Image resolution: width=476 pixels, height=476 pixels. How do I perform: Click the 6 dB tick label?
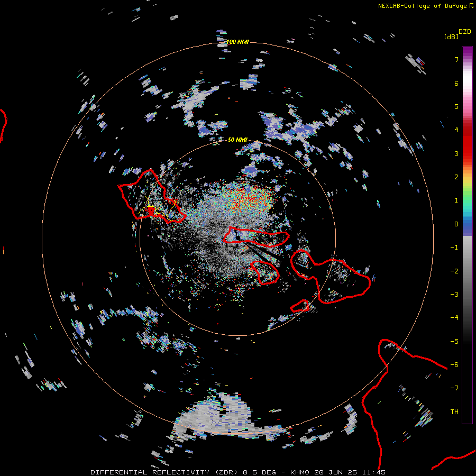(456, 83)
